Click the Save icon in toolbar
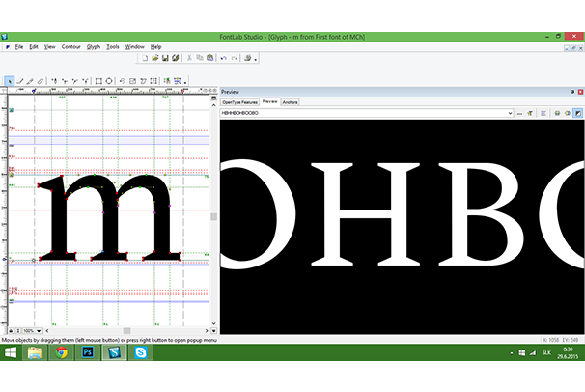Viewport: 585px width, 392px height. click(x=165, y=58)
